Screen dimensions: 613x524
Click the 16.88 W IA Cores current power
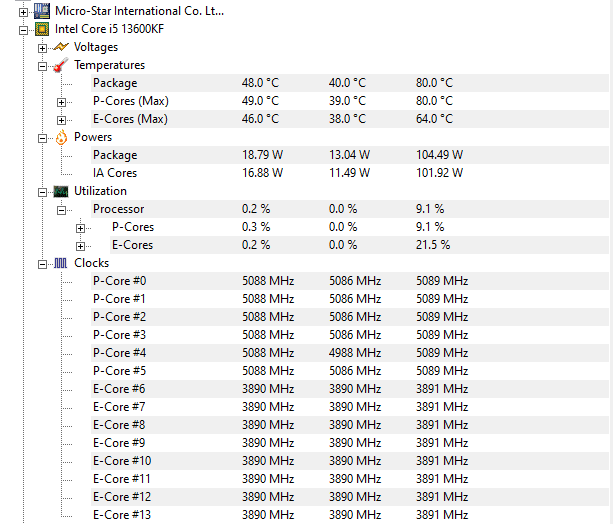tap(262, 173)
